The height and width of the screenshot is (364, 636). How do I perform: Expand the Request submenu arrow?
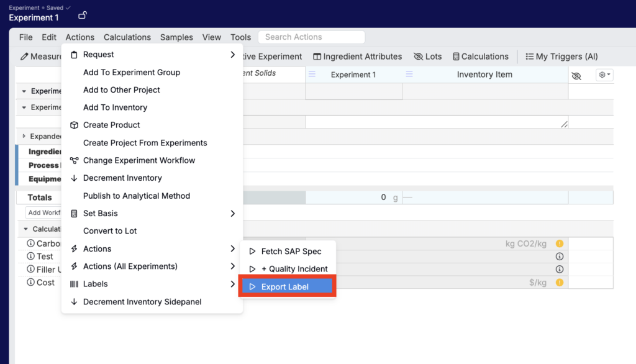point(232,55)
